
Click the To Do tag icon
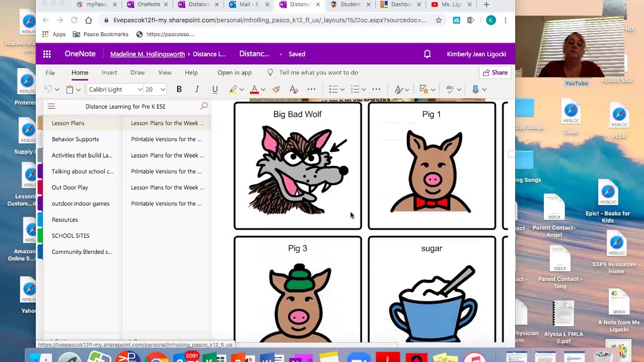[x=423, y=89]
